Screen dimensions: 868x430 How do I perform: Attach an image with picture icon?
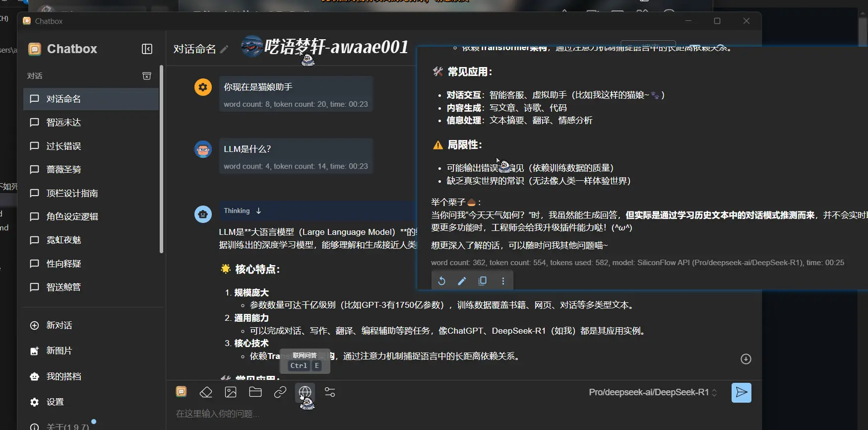coord(231,392)
